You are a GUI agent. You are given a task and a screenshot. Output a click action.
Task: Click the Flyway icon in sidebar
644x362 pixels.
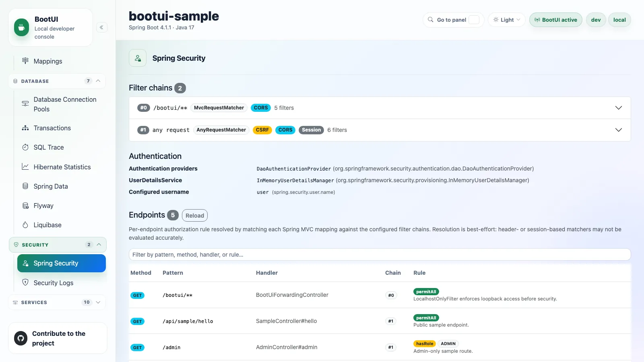25,206
